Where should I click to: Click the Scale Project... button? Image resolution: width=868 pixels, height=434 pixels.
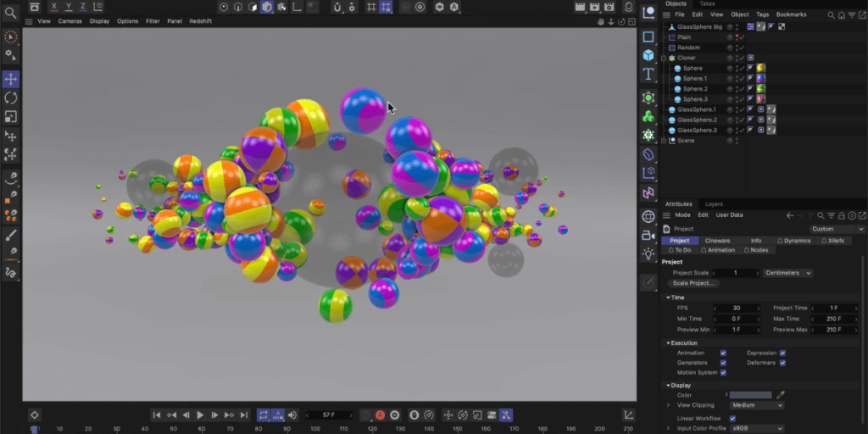tap(693, 283)
